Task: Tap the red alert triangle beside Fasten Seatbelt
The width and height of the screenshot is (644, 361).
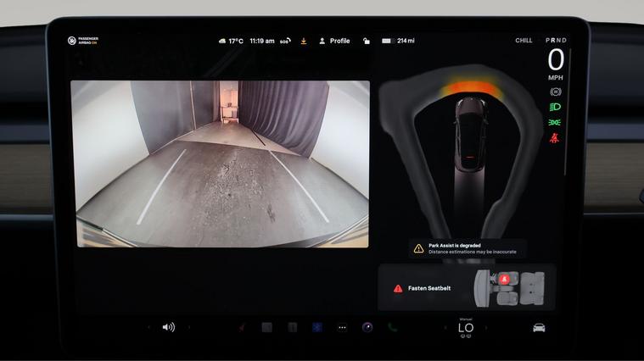Action: pos(398,288)
